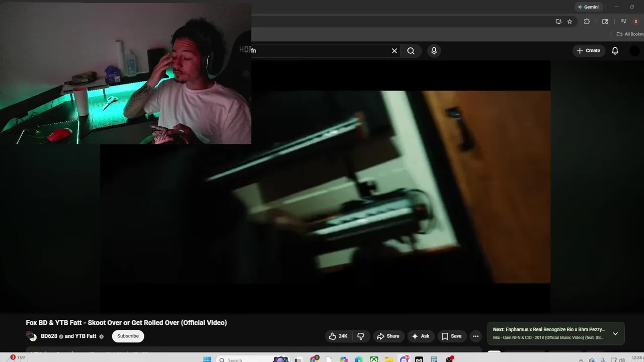644x362 pixels.
Task: Open YouTube notifications bell
Action: (615, 51)
